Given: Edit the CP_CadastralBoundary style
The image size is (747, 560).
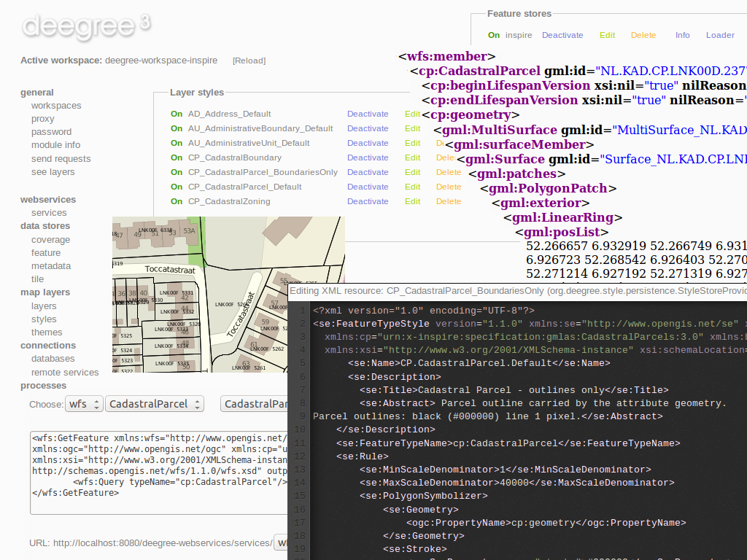Looking at the screenshot, I should click(x=413, y=157).
